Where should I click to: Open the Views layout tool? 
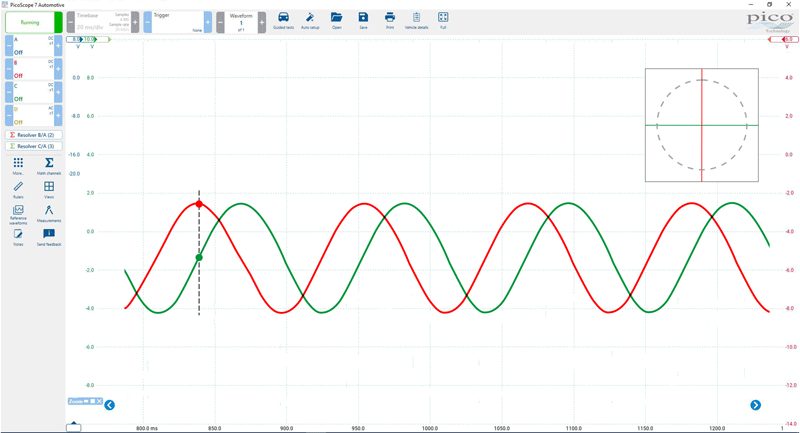pyautogui.click(x=49, y=189)
